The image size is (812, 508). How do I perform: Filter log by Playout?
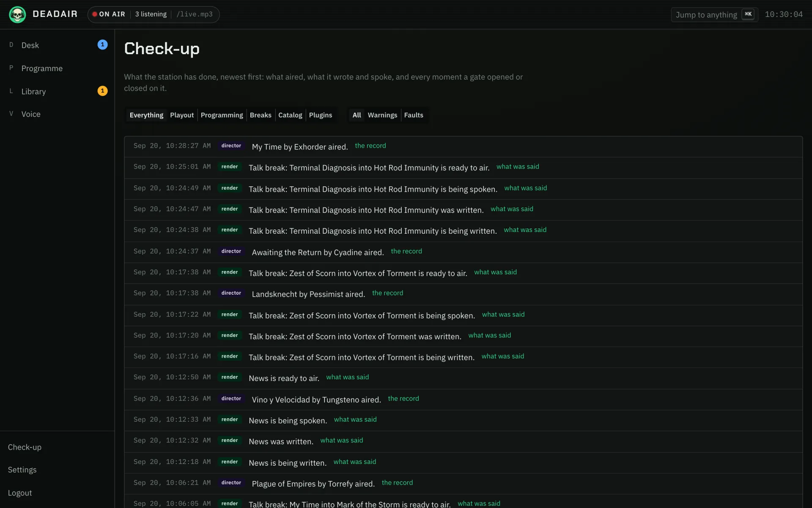point(182,115)
